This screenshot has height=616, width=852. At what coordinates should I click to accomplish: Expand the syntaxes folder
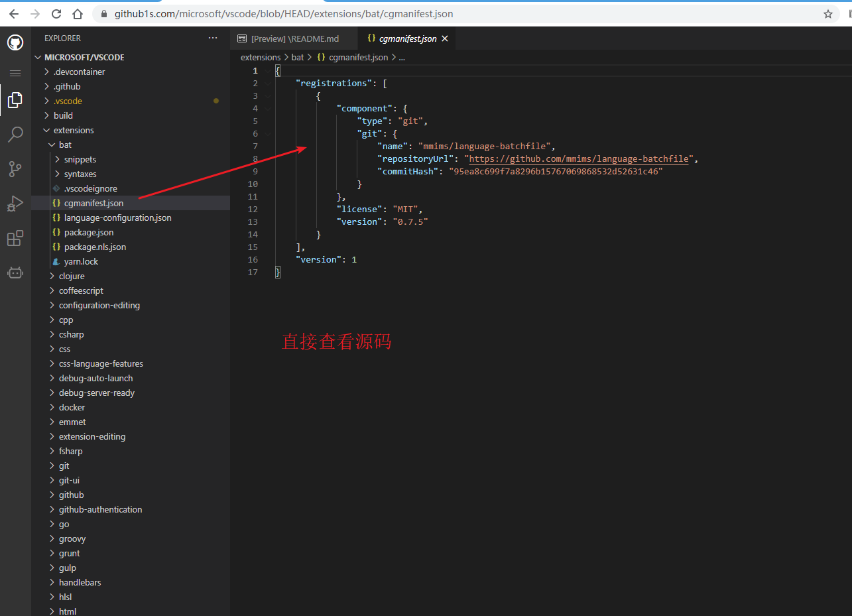point(131,174)
